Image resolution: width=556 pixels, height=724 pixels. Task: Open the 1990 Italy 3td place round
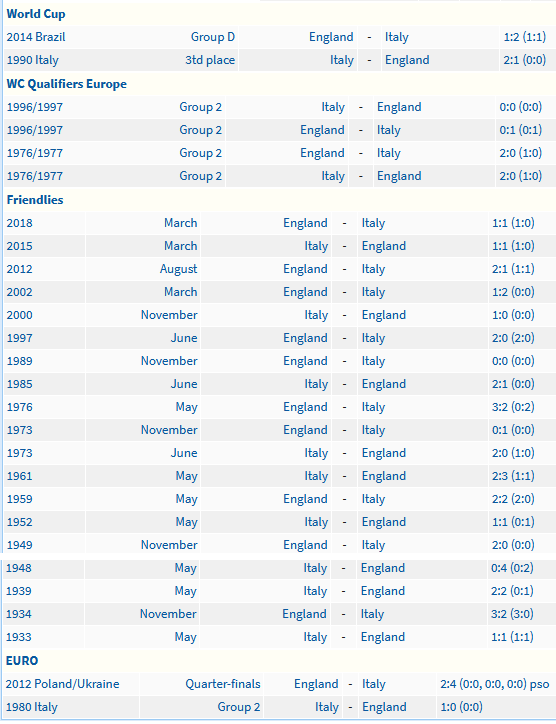(210, 60)
